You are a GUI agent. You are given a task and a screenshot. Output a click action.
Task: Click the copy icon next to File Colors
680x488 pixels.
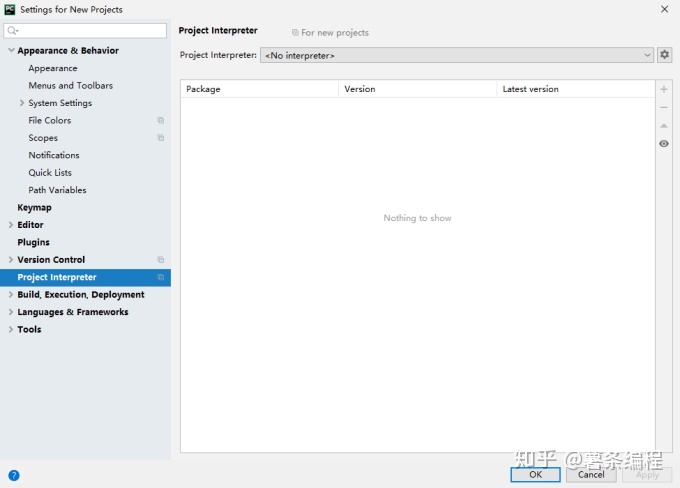tap(160, 120)
